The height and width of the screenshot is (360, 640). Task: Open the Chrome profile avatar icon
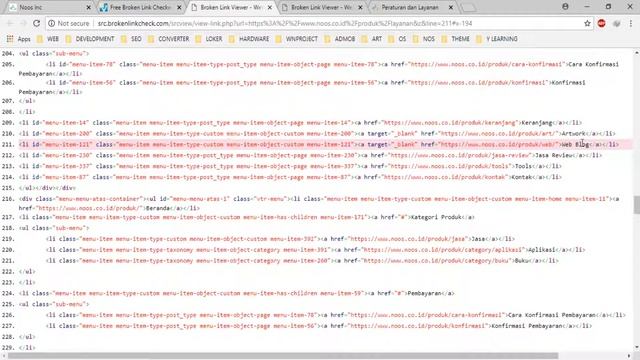(565, 7)
